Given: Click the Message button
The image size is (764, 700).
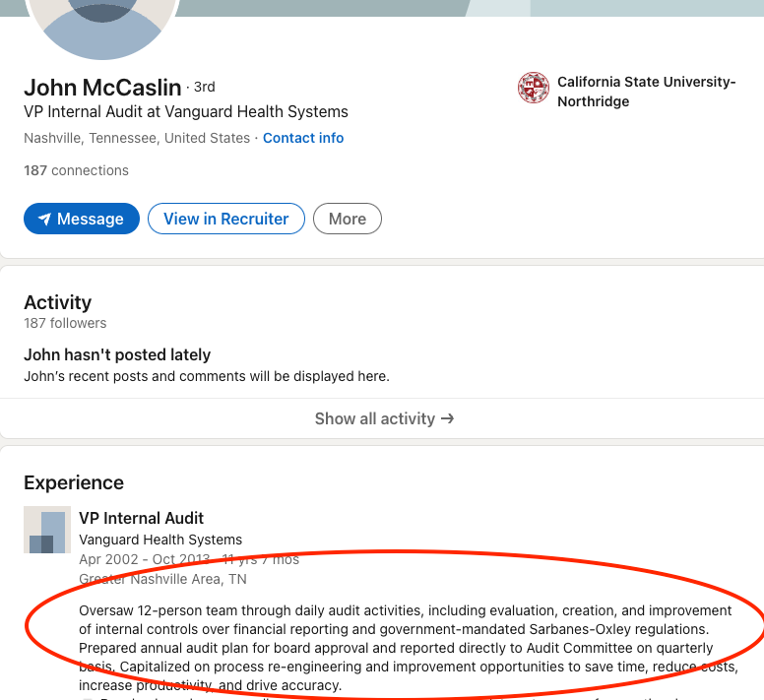Looking at the screenshot, I should click(82, 219).
